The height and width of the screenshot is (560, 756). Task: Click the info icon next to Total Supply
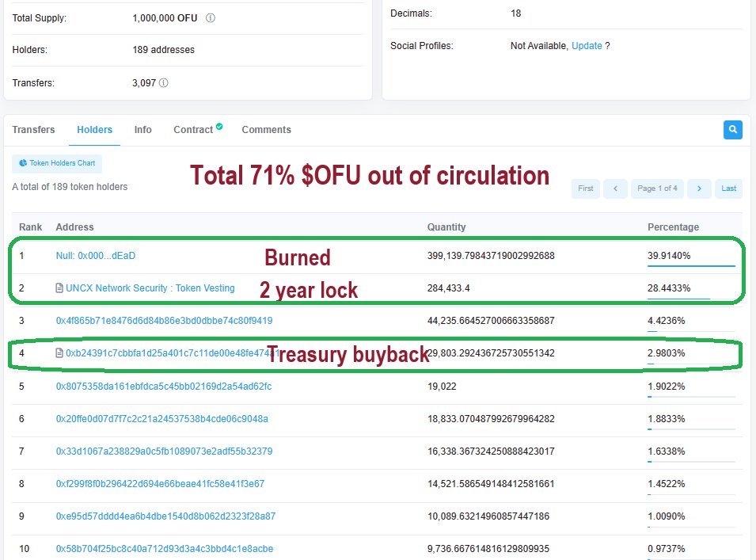click(211, 18)
